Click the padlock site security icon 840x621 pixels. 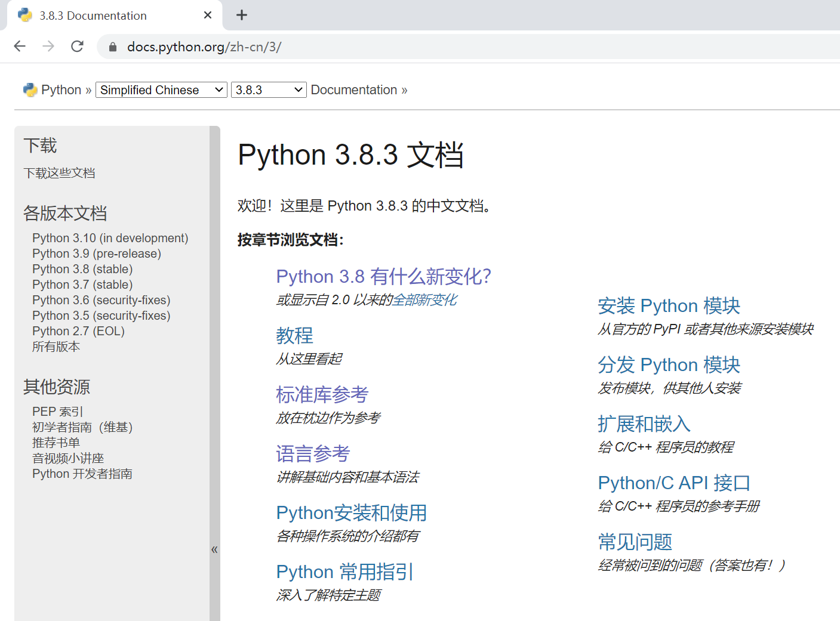(113, 47)
